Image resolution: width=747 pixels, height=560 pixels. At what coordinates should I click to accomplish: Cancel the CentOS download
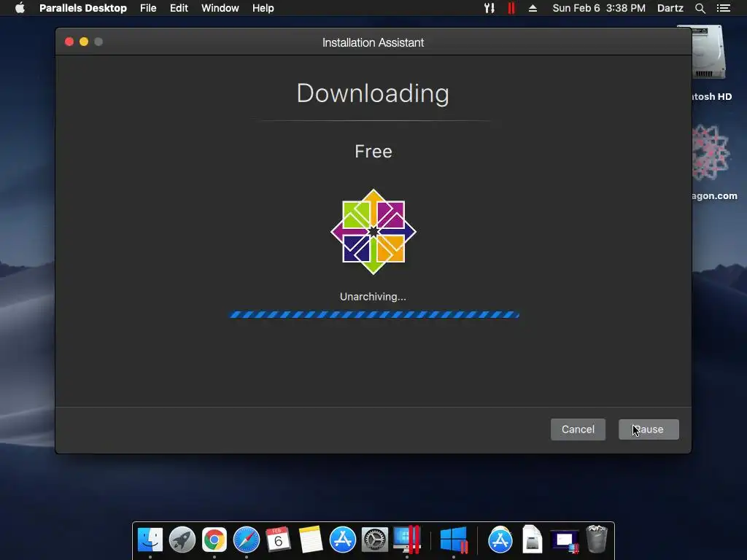coord(578,429)
